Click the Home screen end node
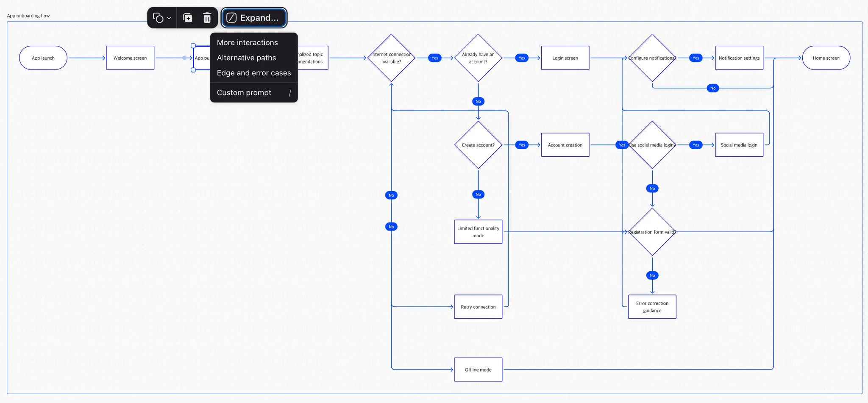The image size is (868, 403). click(x=826, y=58)
